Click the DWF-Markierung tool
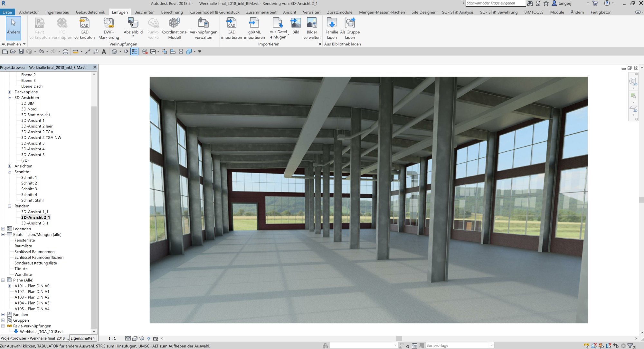Screen dimensions: 644x349 pyautogui.click(x=109, y=28)
